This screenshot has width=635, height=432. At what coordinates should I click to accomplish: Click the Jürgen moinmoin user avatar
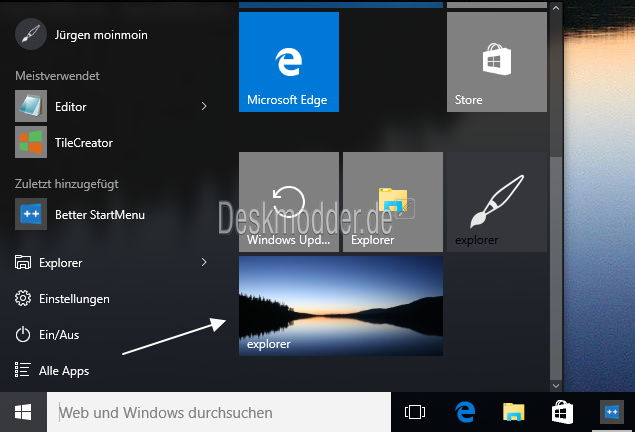point(31,34)
